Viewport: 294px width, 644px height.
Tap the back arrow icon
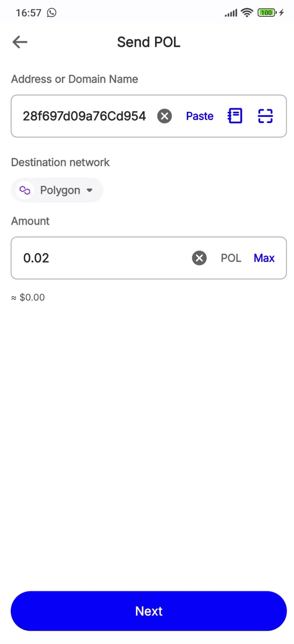pyautogui.click(x=20, y=42)
